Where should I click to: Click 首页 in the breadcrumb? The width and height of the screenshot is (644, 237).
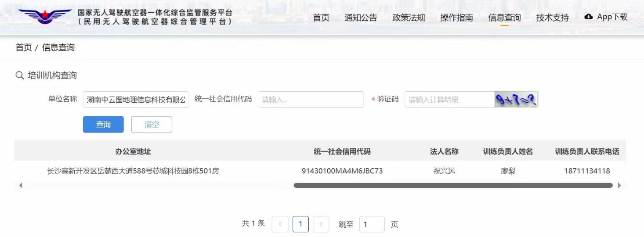pyautogui.click(x=24, y=47)
